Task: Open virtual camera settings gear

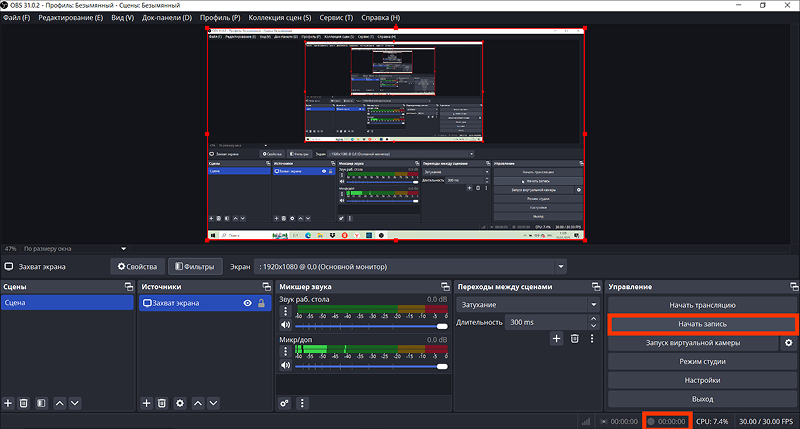Action: (789, 343)
